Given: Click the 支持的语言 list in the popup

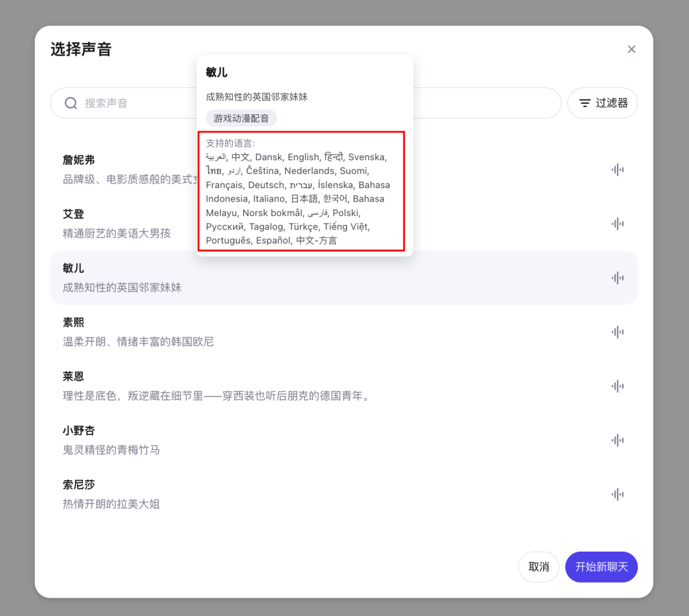Looking at the screenshot, I should coord(304,191).
